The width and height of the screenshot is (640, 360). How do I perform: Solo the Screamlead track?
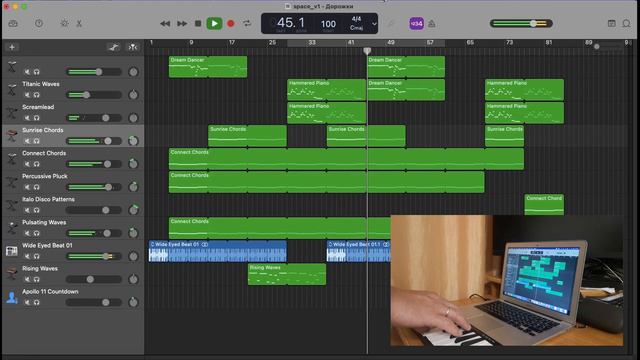[37, 118]
